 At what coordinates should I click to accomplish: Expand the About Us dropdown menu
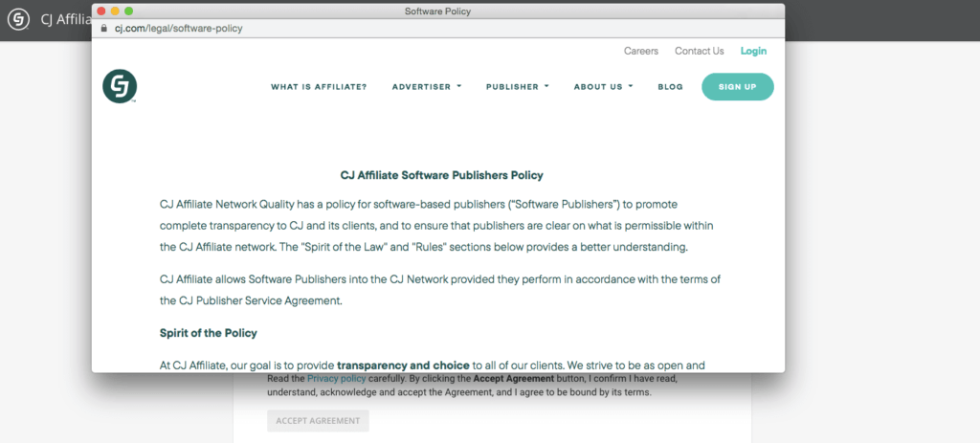tap(603, 87)
